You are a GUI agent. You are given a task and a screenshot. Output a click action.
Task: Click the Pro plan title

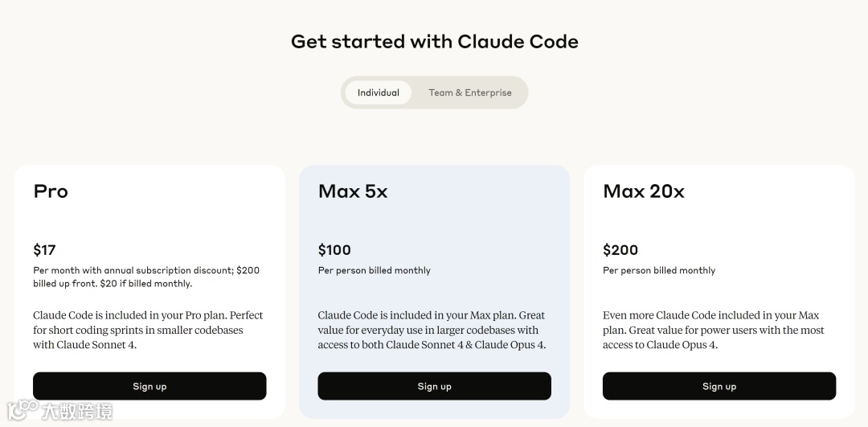click(51, 191)
